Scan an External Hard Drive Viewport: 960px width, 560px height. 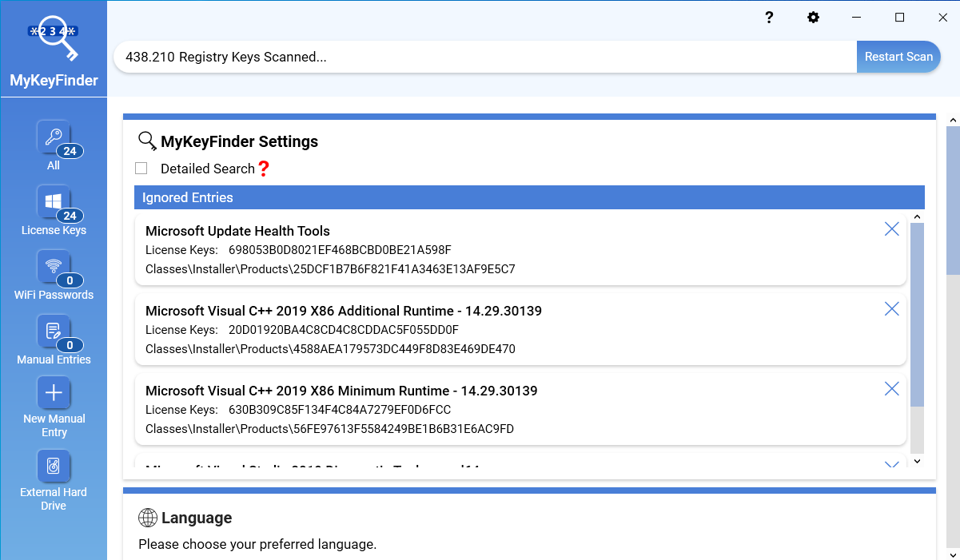[x=54, y=480]
